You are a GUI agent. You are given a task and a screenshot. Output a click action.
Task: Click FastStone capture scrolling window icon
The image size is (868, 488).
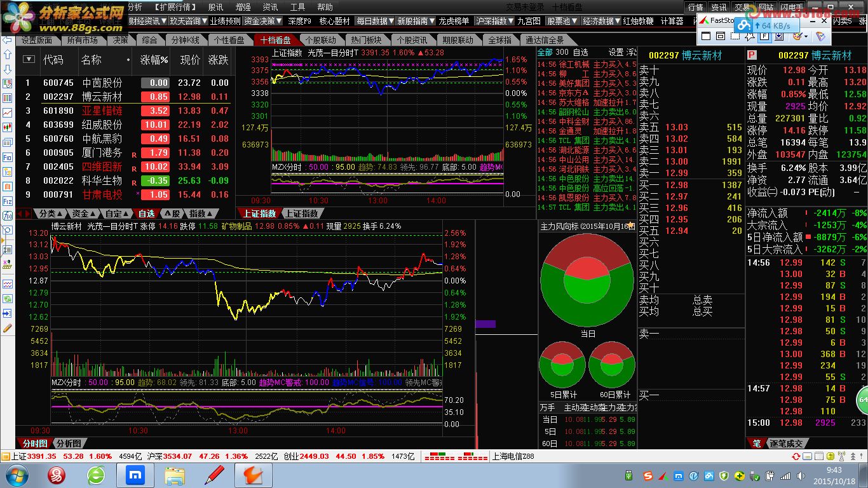coord(779,36)
